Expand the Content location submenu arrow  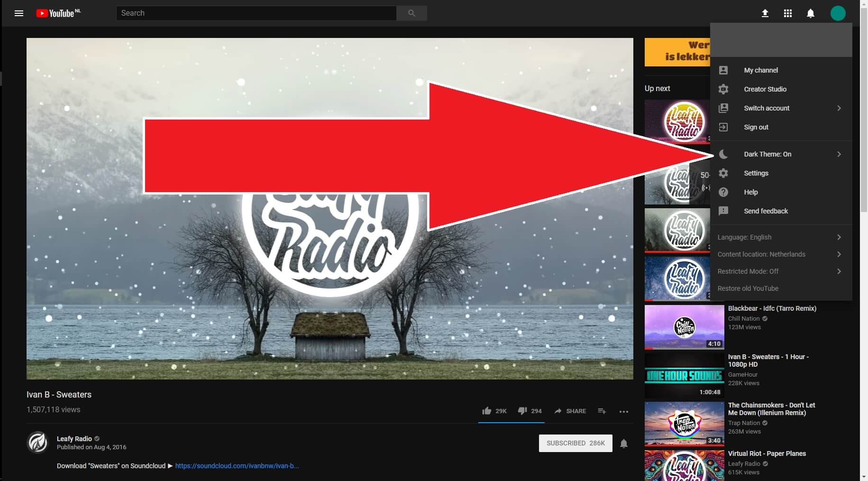(x=839, y=254)
